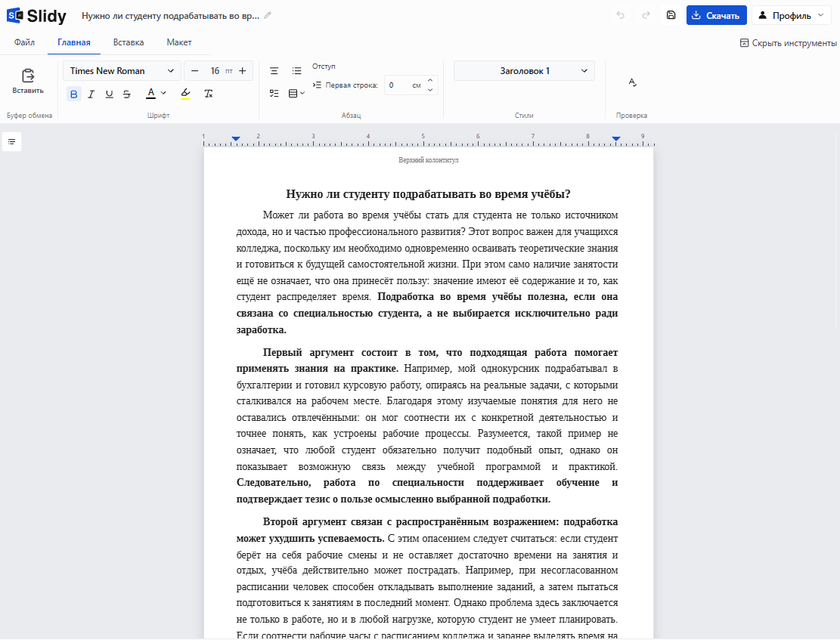Viewport: 840px width, 640px height.
Task: Switch to the Вставка tab
Action: pyautogui.click(x=129, y=42)
